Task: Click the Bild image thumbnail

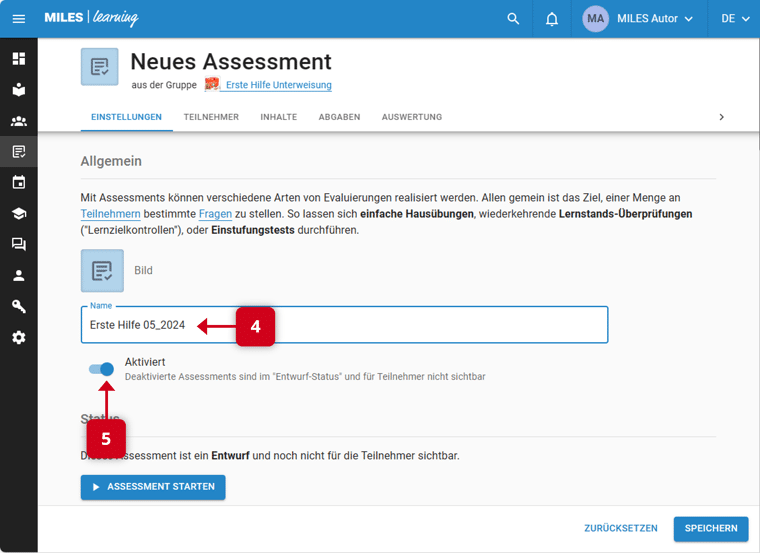Action: (102, 270)
